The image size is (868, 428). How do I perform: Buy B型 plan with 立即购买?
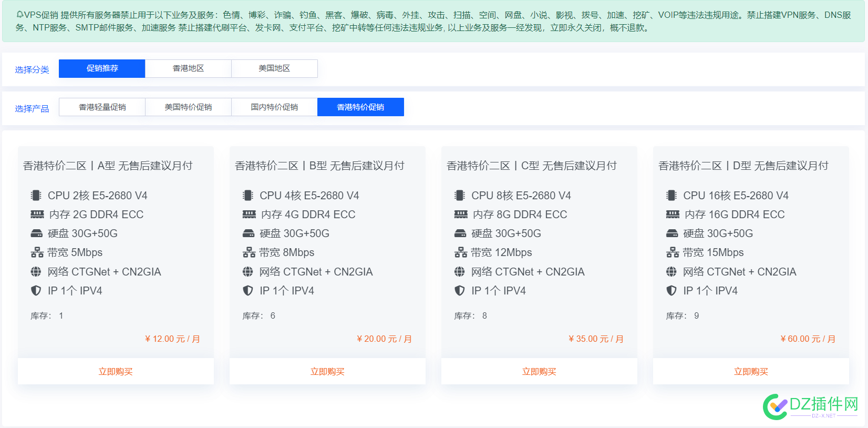(x=327, y=372)
